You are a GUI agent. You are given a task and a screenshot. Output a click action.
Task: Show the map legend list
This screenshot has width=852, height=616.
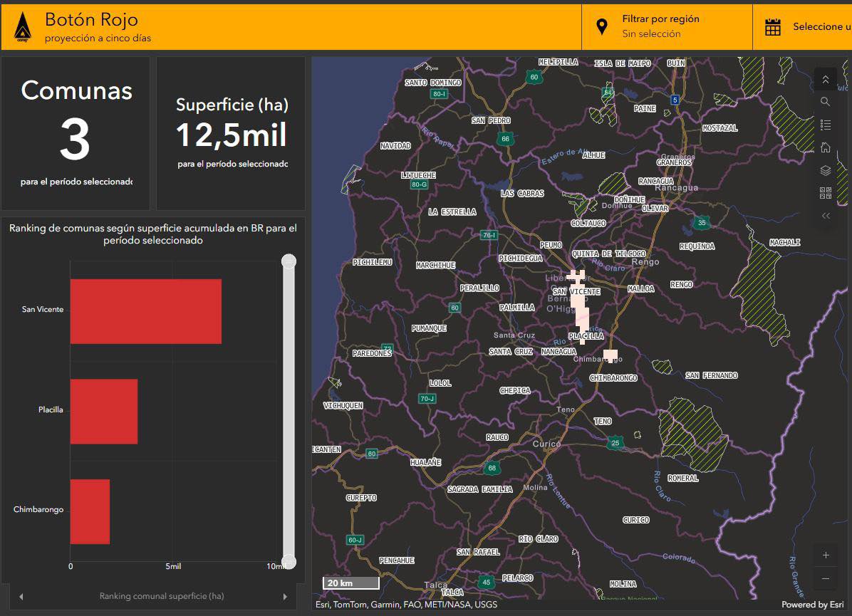(826, 125)
